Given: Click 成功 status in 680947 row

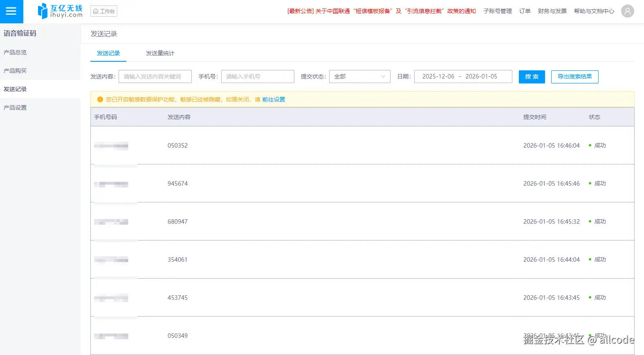Looking at the screenshot, I should tap(600, 222).
